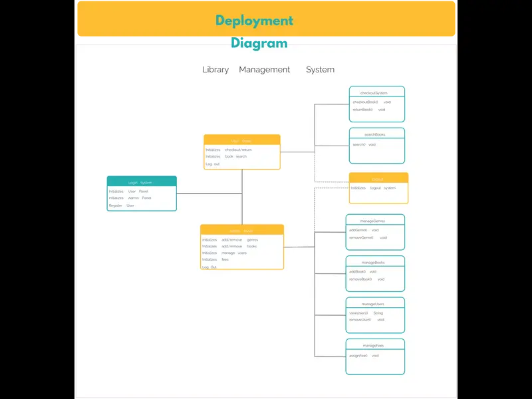The image size is (532, 399).
Task: Select the manageBooks class title
Action: pyautogui.click(x=373, y=263)
